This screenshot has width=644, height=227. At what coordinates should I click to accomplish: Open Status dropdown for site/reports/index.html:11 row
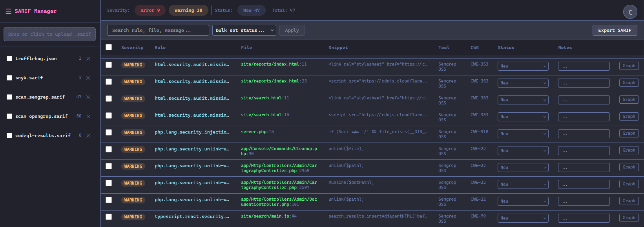click(523, 66)
